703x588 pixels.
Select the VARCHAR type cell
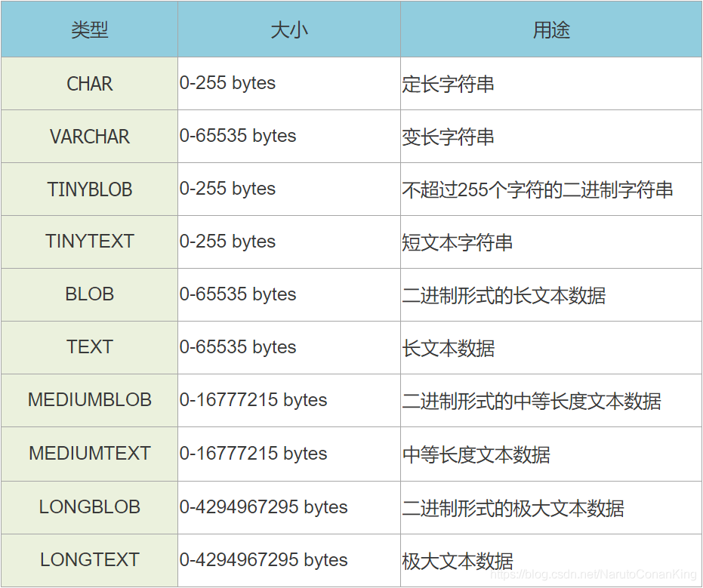(x=90, y=137)
